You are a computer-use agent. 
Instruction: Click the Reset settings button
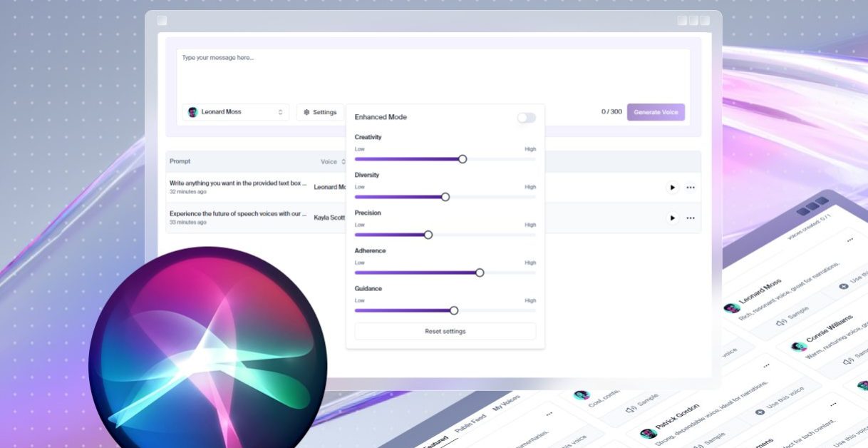(x=445, y=331)
